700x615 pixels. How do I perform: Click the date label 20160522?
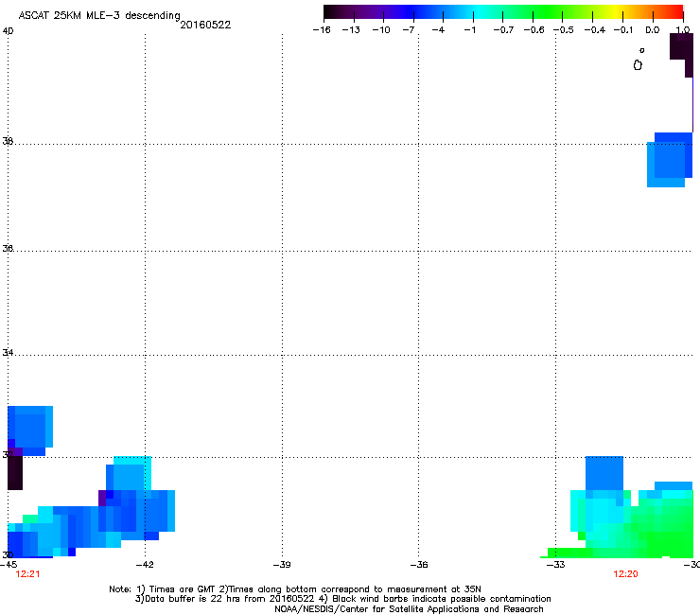point(205,25)
